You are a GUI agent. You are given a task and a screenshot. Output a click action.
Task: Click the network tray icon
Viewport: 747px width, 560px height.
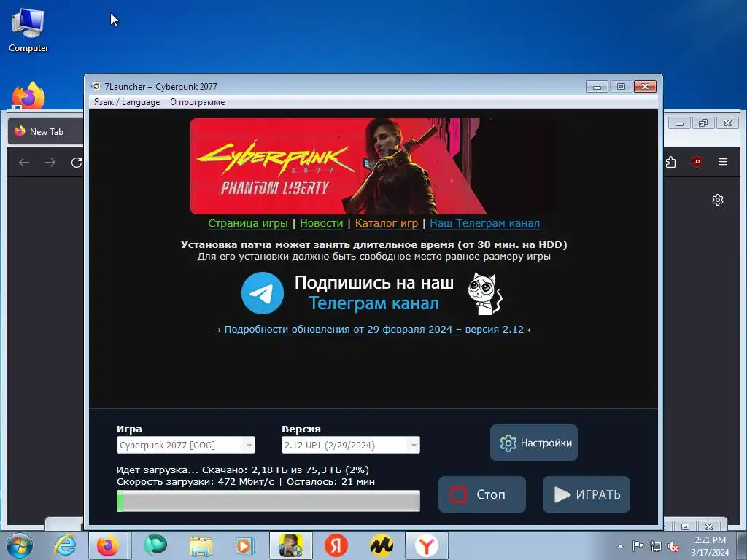pos(656,547)
